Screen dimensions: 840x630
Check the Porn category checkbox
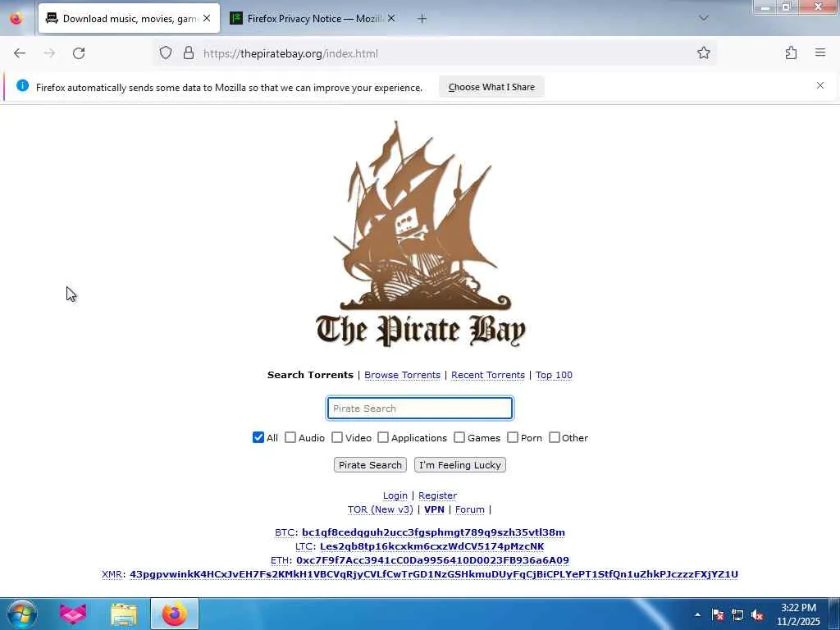pos(513,438)
